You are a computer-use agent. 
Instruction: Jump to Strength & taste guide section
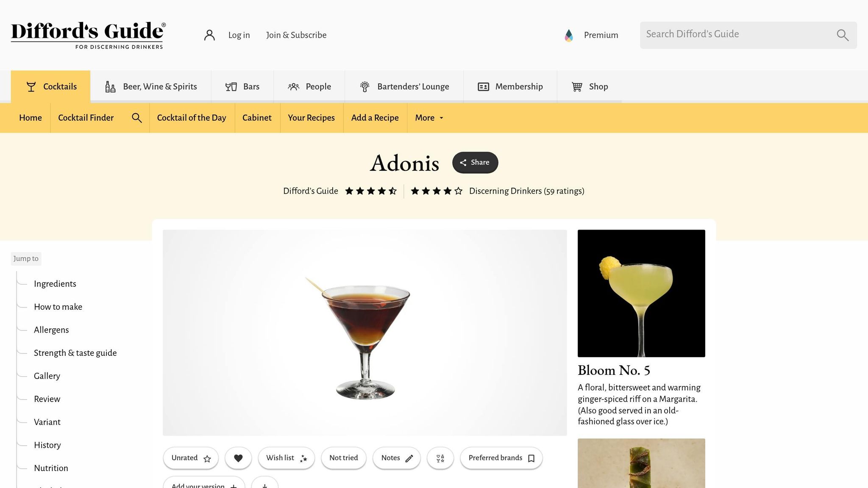75,353
